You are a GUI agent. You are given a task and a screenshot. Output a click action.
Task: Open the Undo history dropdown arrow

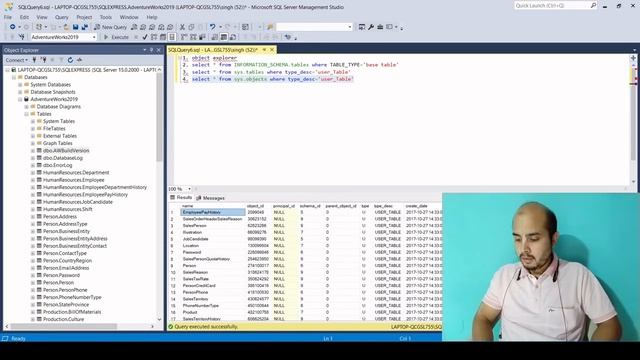coord(220,27)
